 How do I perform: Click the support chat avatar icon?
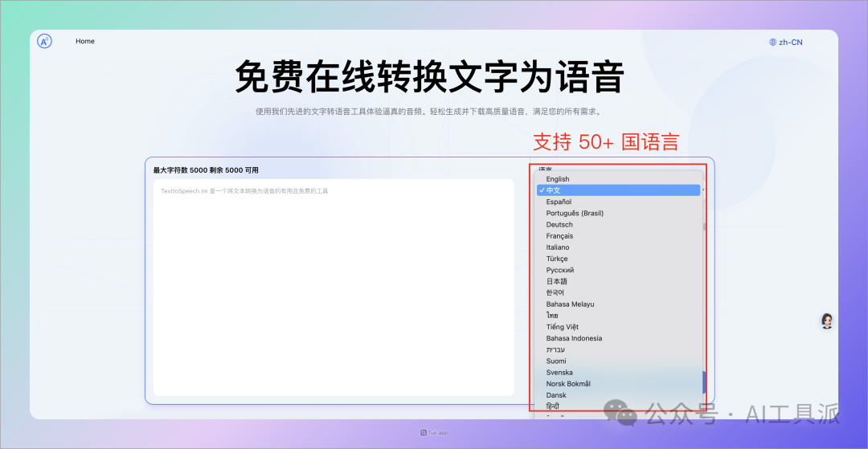pyautogui.click(x=827, y=320)
